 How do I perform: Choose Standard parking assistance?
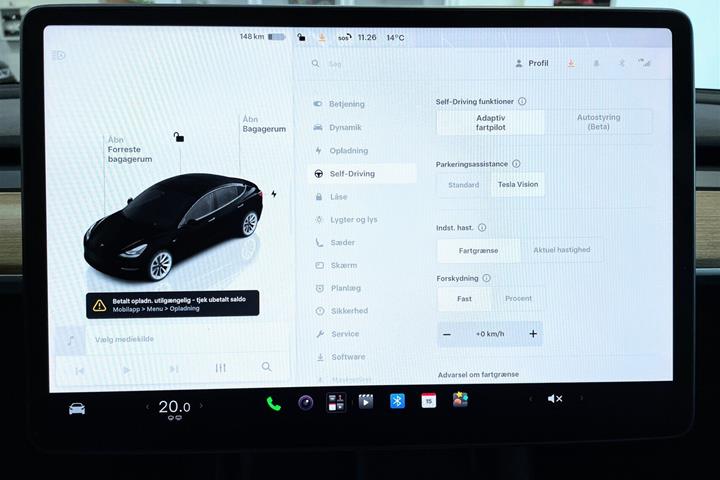(x=463, y=185)
